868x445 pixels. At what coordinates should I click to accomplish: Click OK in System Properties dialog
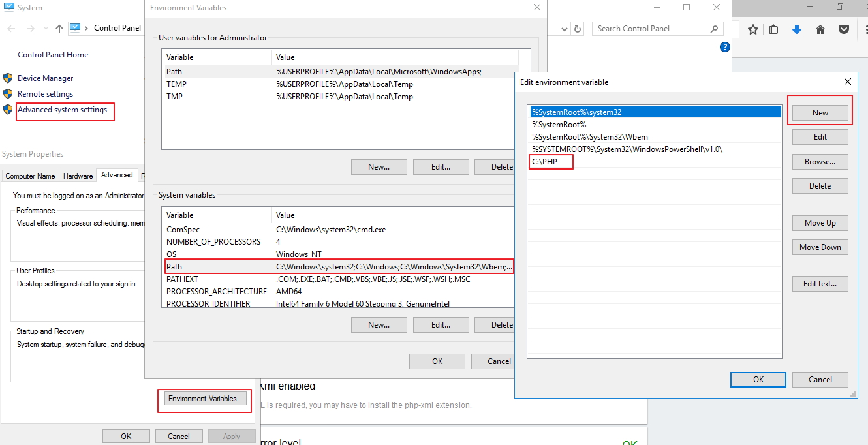(126, 437)
